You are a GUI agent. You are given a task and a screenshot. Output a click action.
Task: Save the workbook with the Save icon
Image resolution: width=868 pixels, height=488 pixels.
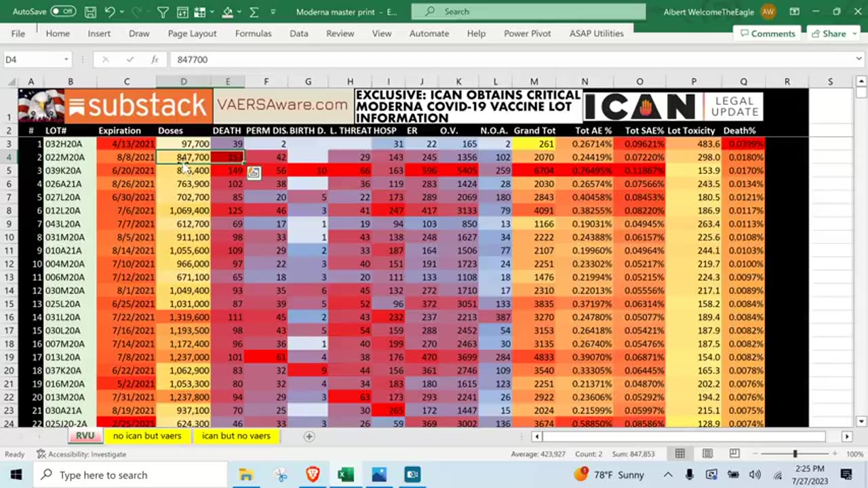coord(90,12)
